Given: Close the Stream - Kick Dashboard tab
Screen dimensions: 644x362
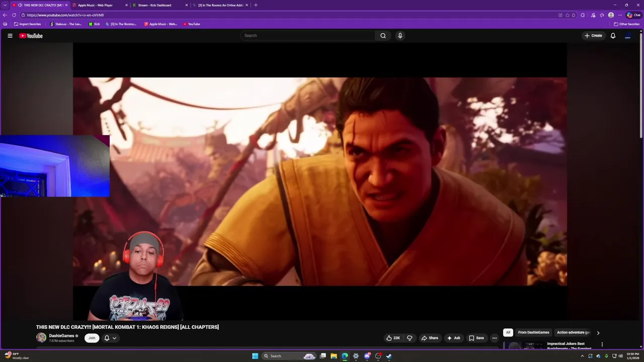Looking at the screenshot, I should coord(187,5).
